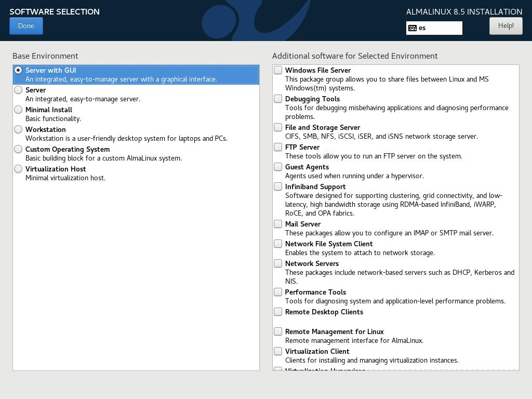
Task: Open the Help! button
Action: tap(506, 26)
